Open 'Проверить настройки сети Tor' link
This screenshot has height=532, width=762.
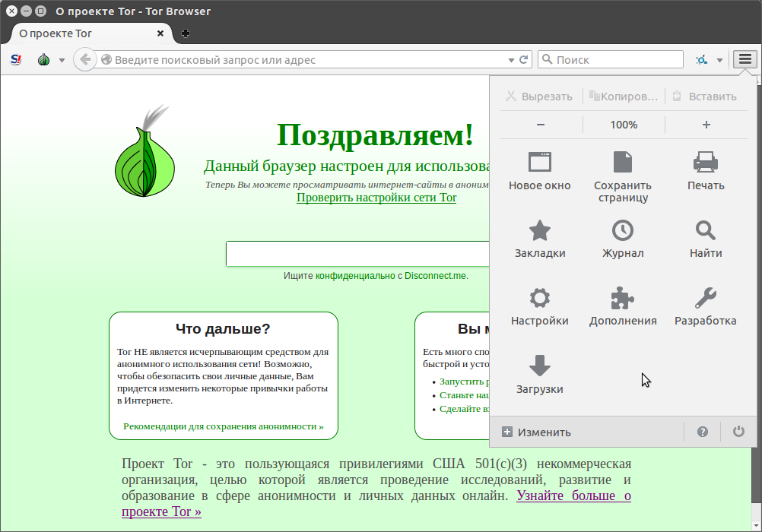point(376,198)
